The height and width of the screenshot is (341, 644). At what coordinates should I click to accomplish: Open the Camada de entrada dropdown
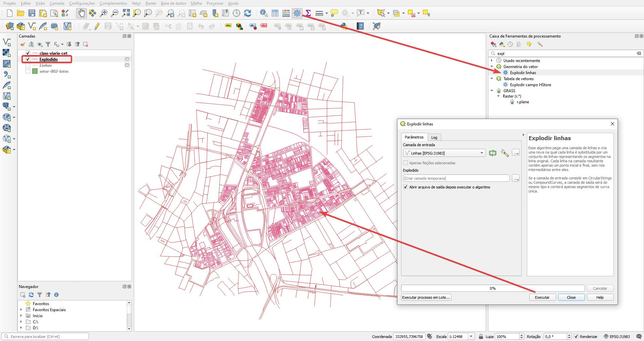[482, 153]
